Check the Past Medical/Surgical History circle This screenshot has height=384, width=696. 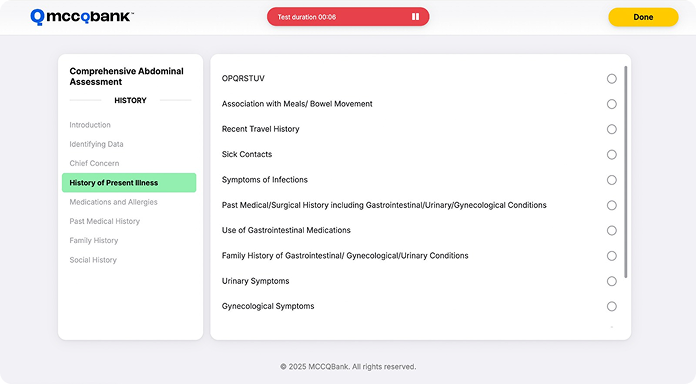pos(612,205)
